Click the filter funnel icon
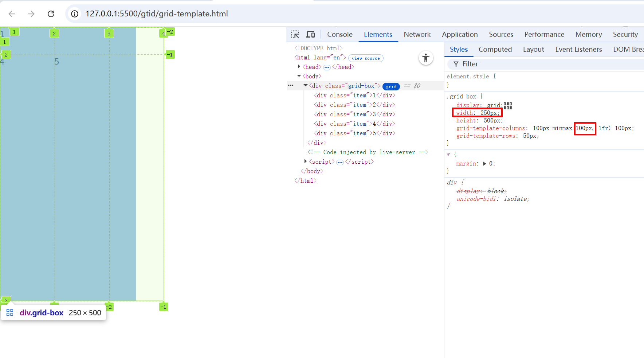644x358 pixels. pyautogui.click(x=456, y=64)
